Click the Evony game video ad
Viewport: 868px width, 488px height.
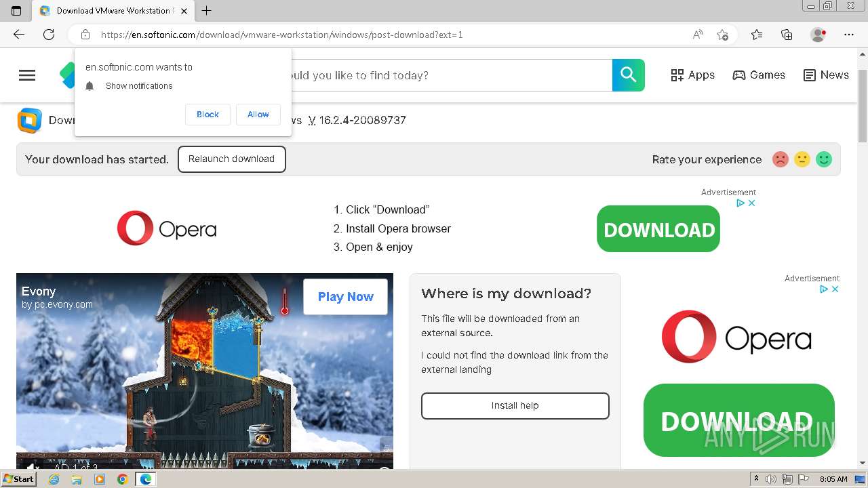pyautogui.click(x=205, y=371)
